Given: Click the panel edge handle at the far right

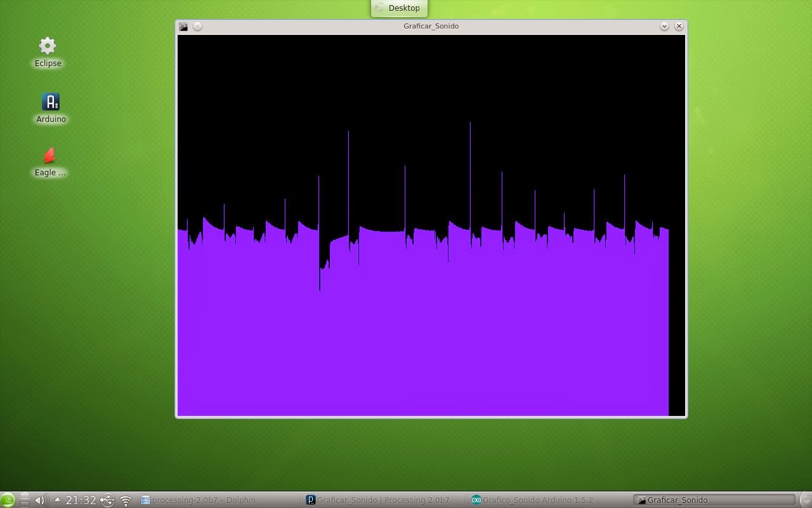Looking at the screenshot, I should (x=805, y=500).
